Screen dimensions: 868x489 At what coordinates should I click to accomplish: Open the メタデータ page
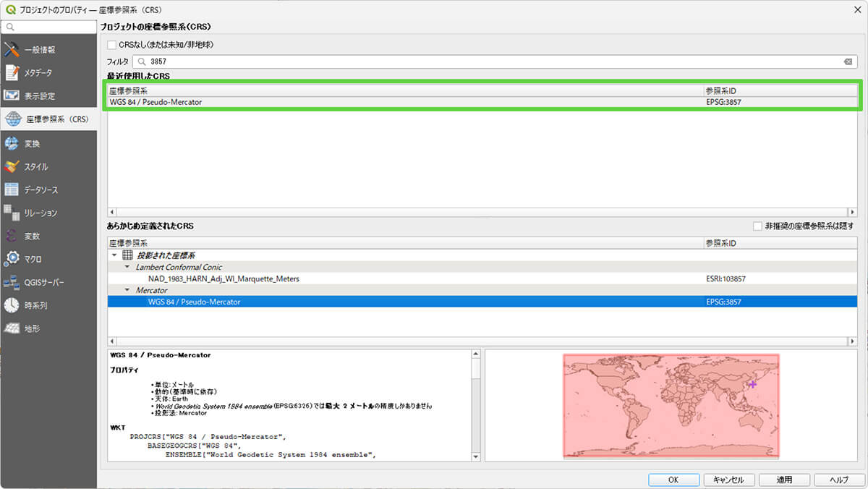48,73
